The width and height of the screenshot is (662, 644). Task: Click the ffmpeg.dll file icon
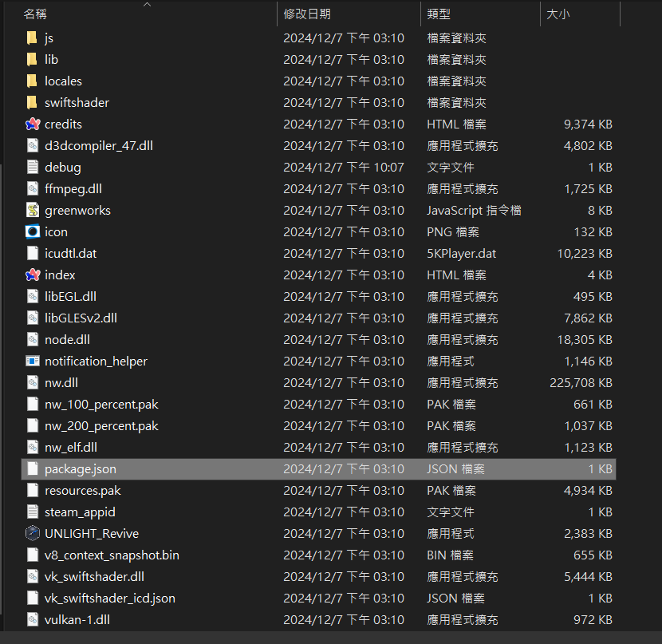33,189
